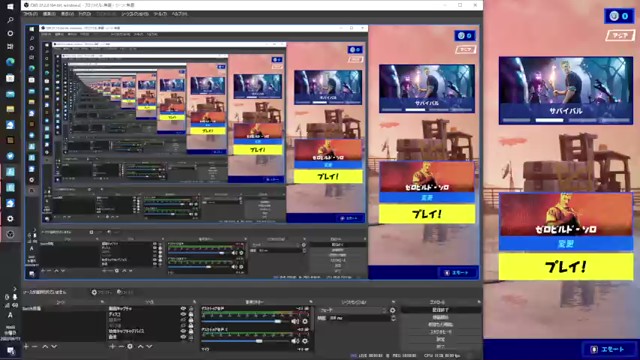Screen dimensions: 640x360
Task: Add a new source with the plus icon
Action: coord(112,347)
